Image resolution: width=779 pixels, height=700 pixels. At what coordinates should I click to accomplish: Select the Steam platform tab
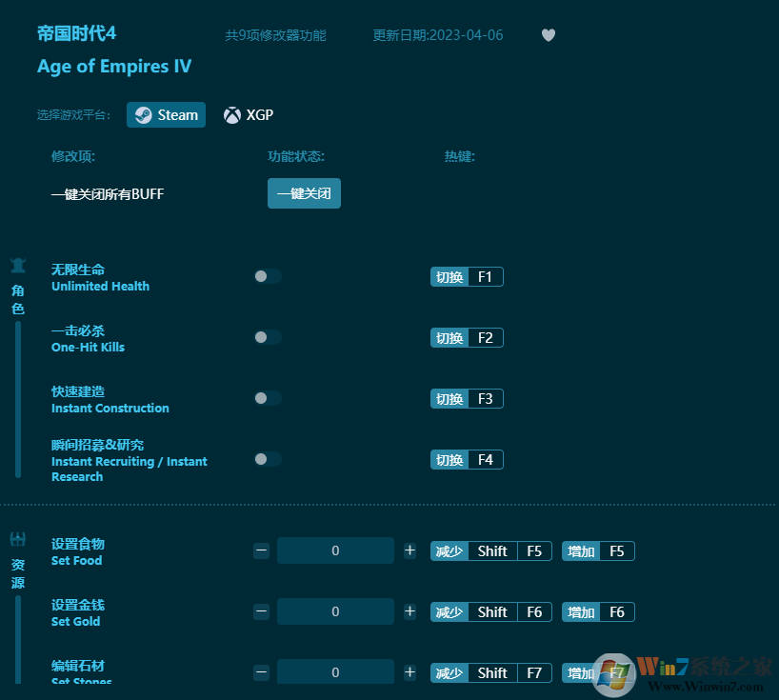(x=166, y=114)
